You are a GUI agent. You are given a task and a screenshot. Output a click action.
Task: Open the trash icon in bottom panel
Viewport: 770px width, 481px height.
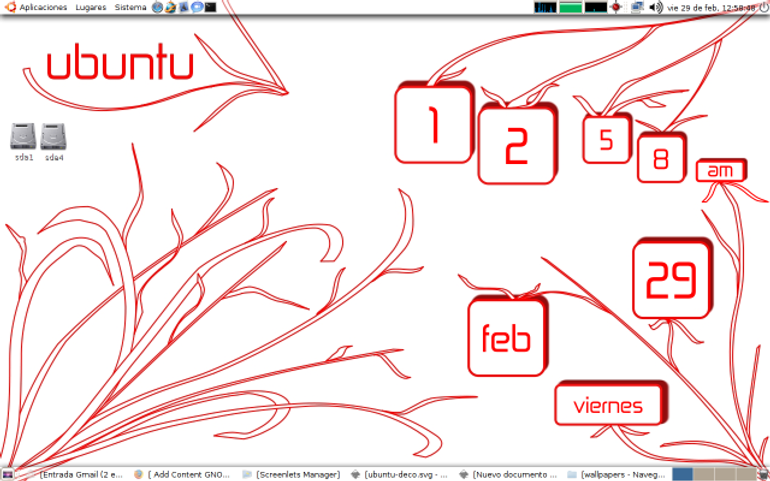click(763, 475)
